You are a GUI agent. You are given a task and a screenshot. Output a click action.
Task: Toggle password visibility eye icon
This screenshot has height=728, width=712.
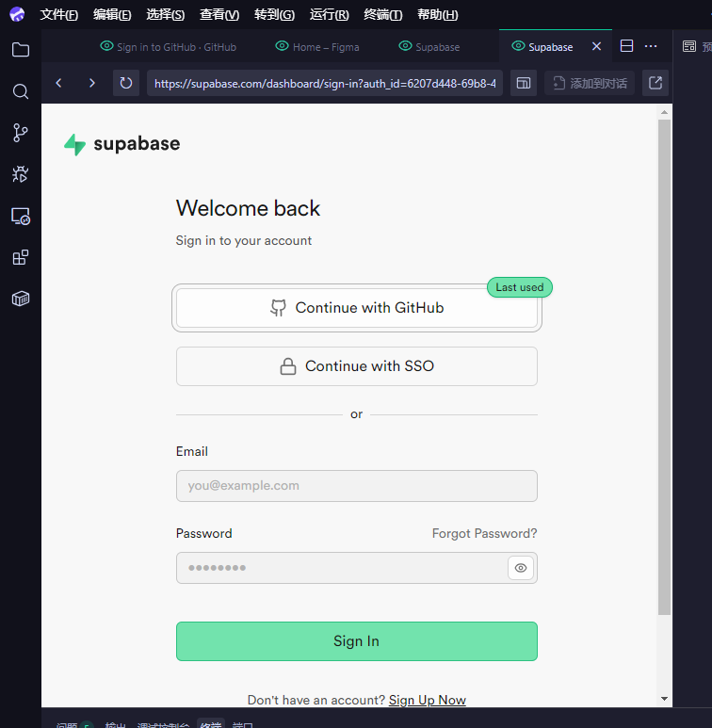tap(522, 568)
